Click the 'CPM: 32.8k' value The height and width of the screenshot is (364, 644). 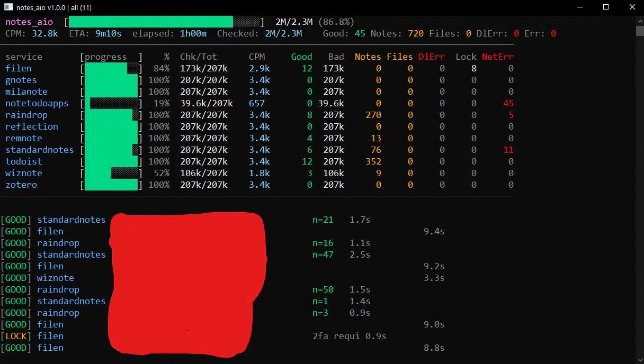click(x=32, y=33)
